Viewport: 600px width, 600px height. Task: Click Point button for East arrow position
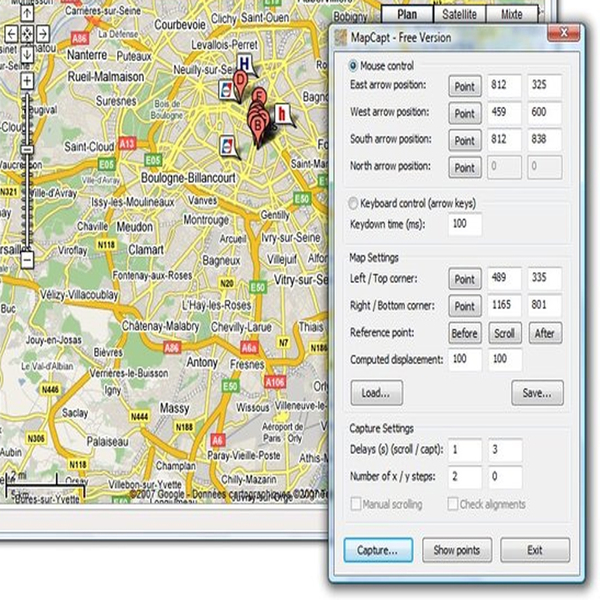point(465,86)
